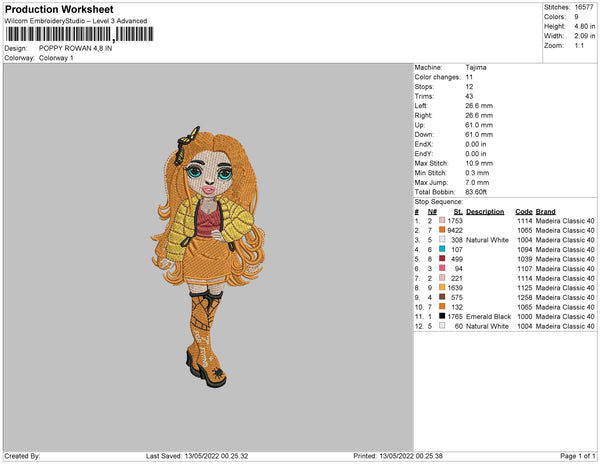Select 'Emerald Black' description in row 11
The image size is (600, 464).
point(488,316)
